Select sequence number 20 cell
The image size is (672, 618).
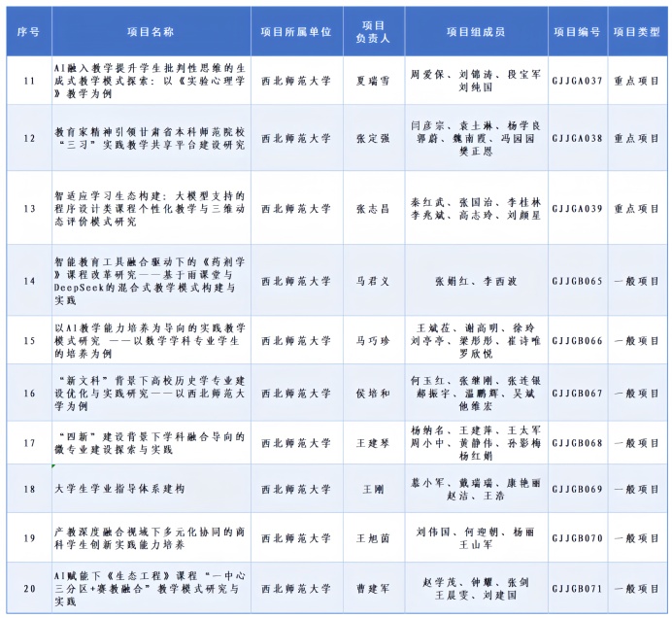[28, 588]
